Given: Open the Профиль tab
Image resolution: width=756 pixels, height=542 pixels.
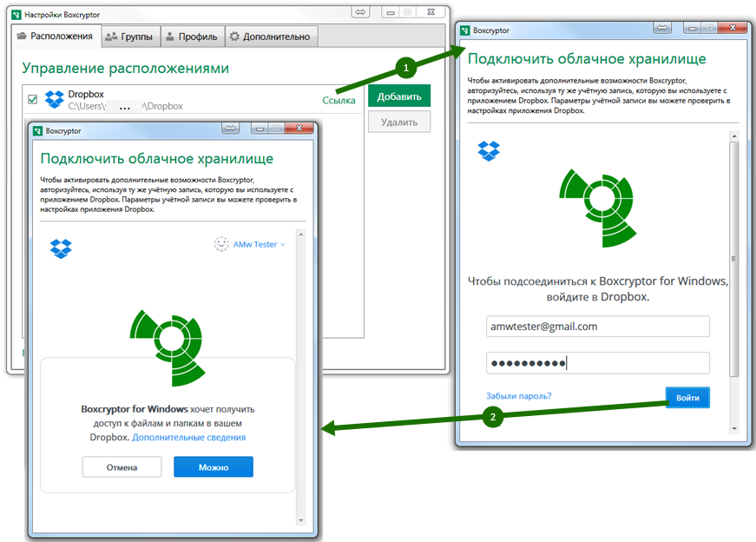Looking at the screenshot, I should pos(192,36).
